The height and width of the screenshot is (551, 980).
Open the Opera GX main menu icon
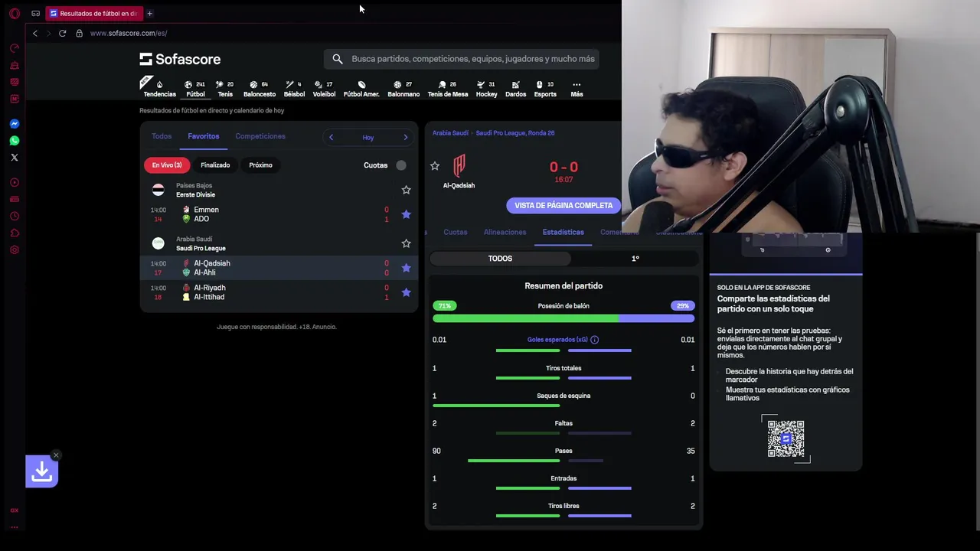tap(14, 13)
